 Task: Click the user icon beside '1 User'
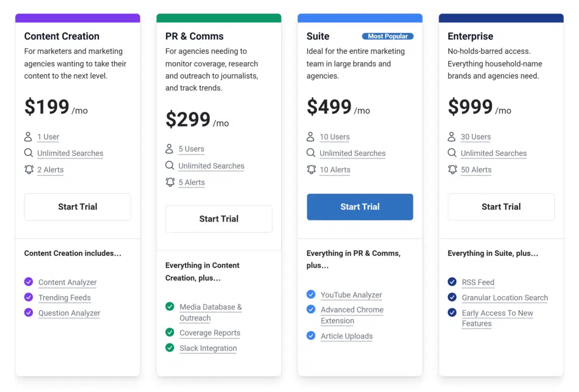coord(28,137)
